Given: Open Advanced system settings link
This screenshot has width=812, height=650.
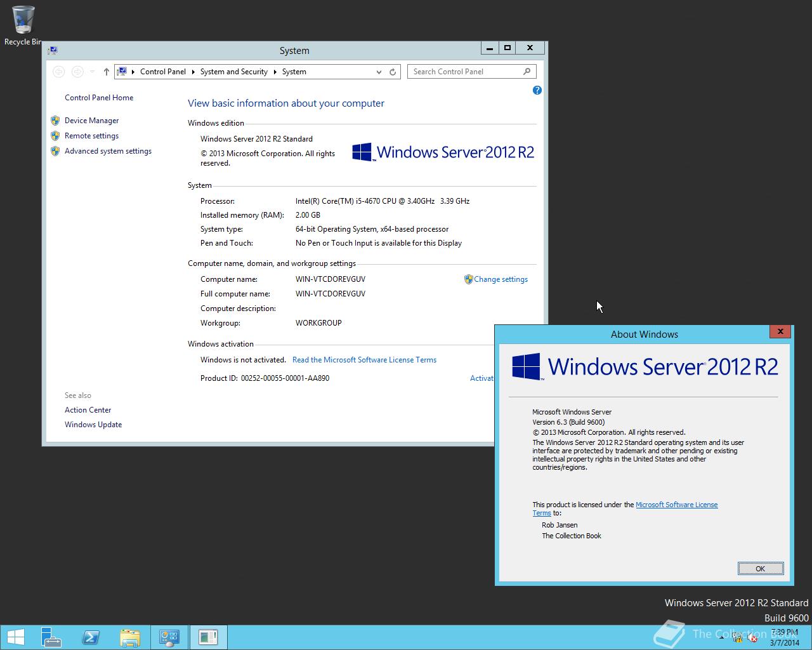Looking at the screenshot, I should point(108,151).
